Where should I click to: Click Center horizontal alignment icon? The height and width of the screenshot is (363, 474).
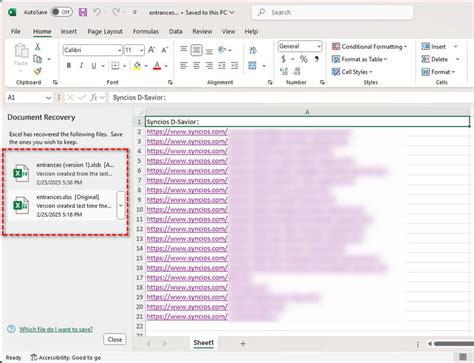click(196, 66)
